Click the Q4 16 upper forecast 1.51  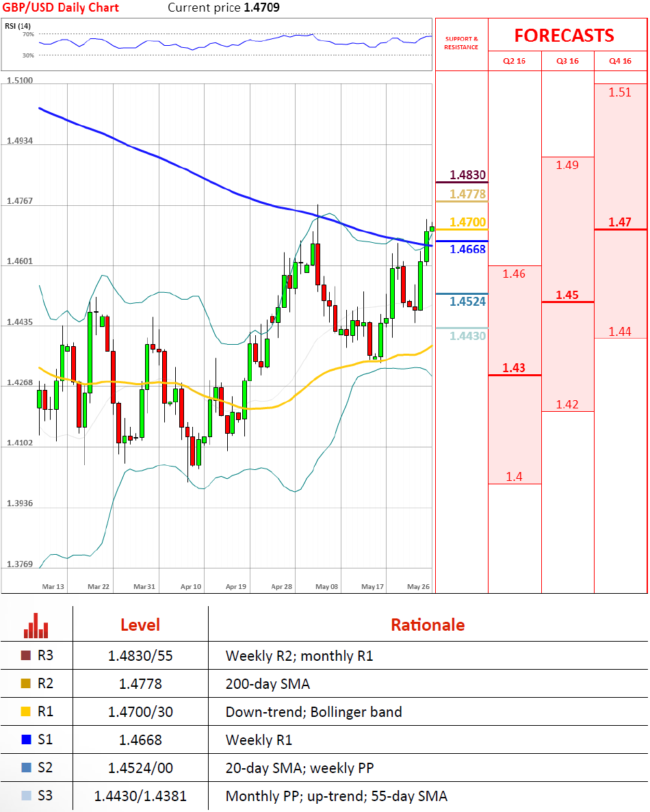[x=620, y=92]
